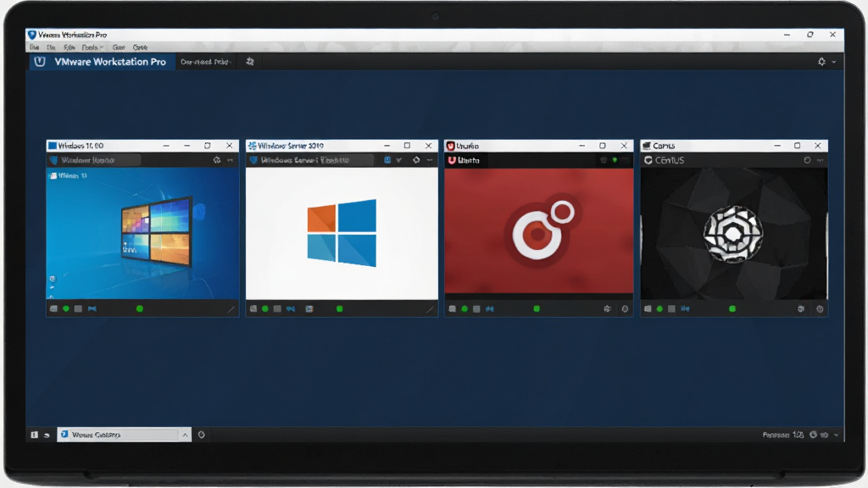This screenshot has height=488, width=868.
Task: Expand the chevron in the Windows Server VM toolbar
Action: coord(399,160)
